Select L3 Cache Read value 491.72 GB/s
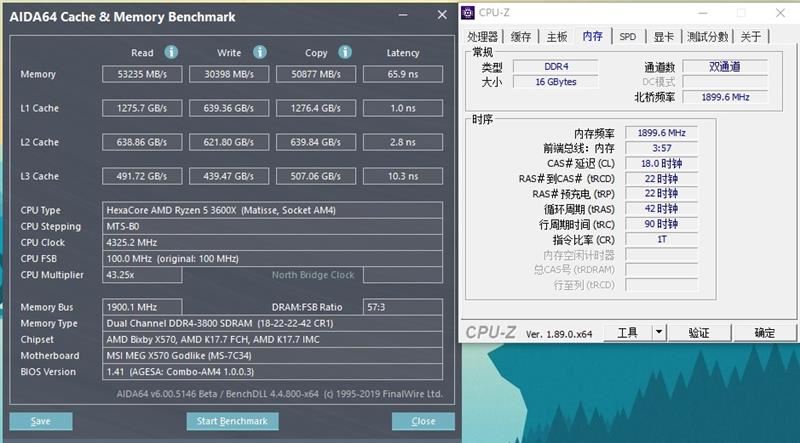 click(x=142, y=176)
